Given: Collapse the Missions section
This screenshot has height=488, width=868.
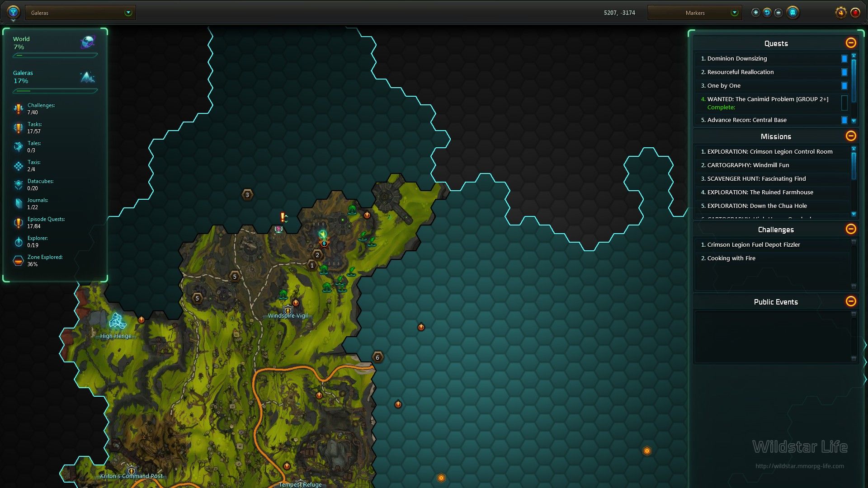Looking at the screenshot, I should [x=851, y=136].
